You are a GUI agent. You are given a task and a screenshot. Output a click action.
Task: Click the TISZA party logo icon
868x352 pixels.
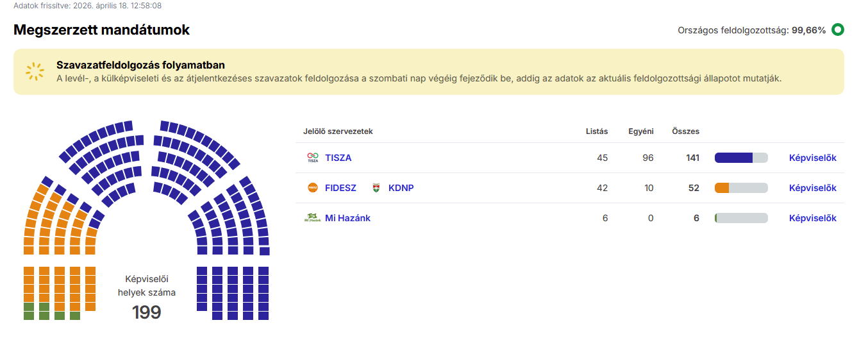point(312,158)
